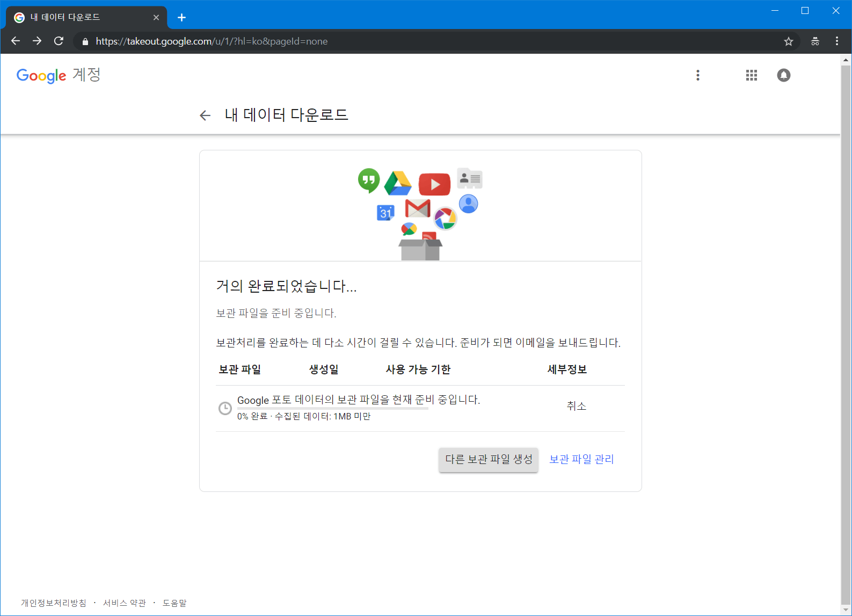Go forward in browser history
This screenshot has width=852, height=616.
(x=37, y=41)
